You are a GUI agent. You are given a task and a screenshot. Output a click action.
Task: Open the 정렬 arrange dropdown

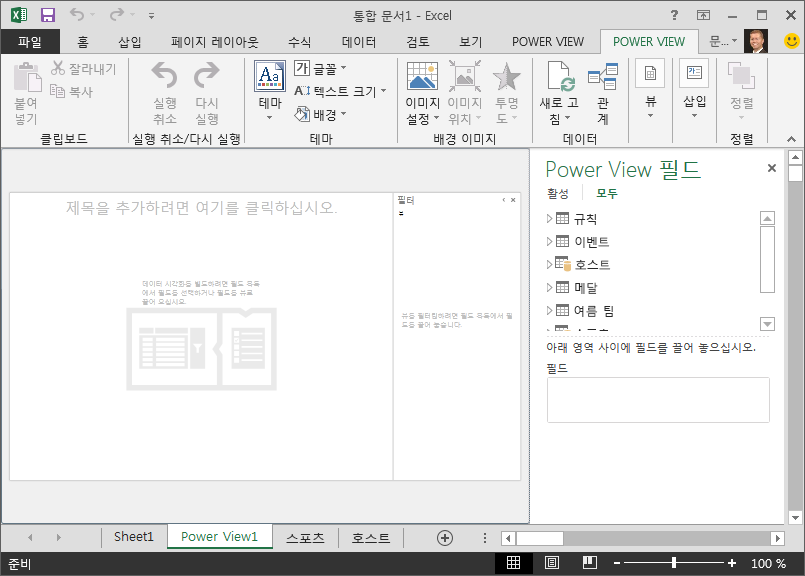pos(741,91)
